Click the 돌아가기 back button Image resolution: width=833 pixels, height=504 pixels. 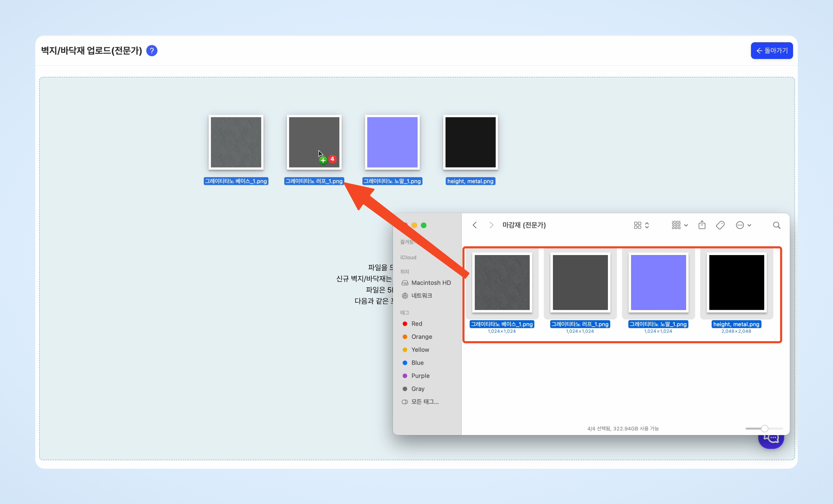(x=772, y=51)
